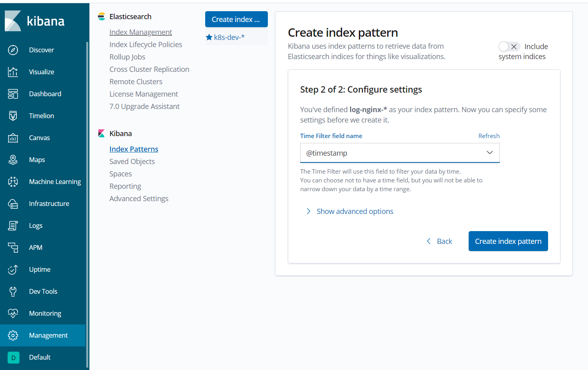Select Management in the side navigation
Viewport: 588px width, 370px height.
pyautogui.click(x=48, y=335)
